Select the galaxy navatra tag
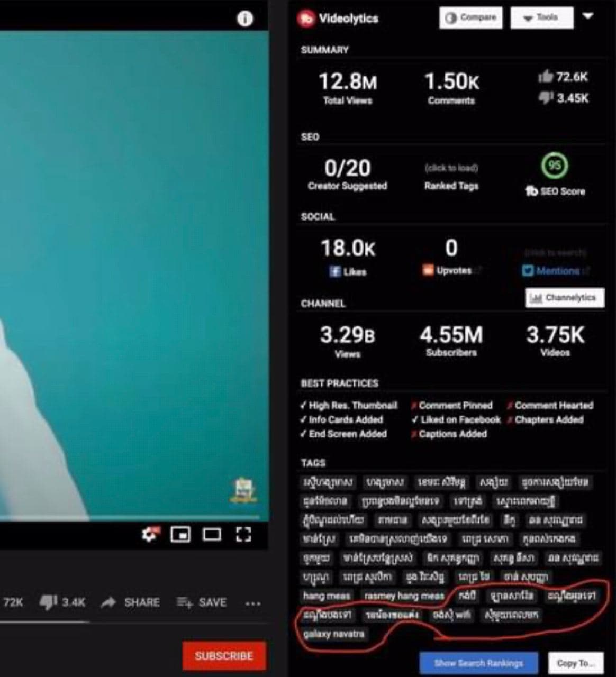Image resolution: width=616 pixels, height=677 pixels. [334, 634]
